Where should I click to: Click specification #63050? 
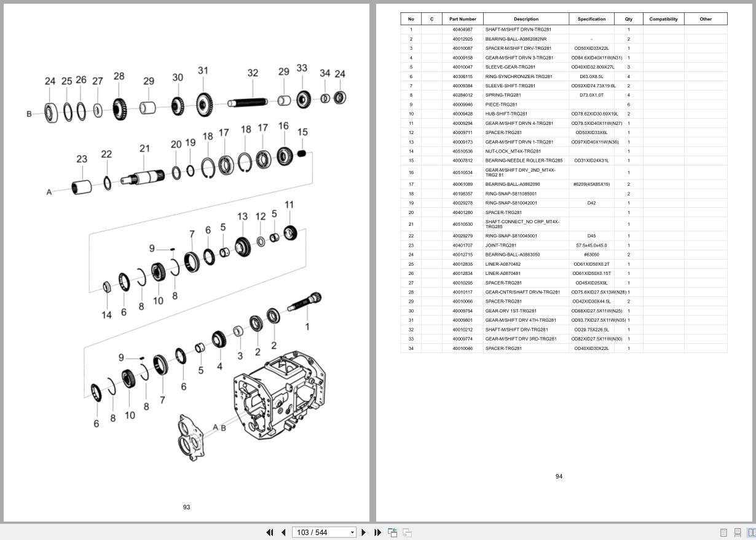click(591, 255)
